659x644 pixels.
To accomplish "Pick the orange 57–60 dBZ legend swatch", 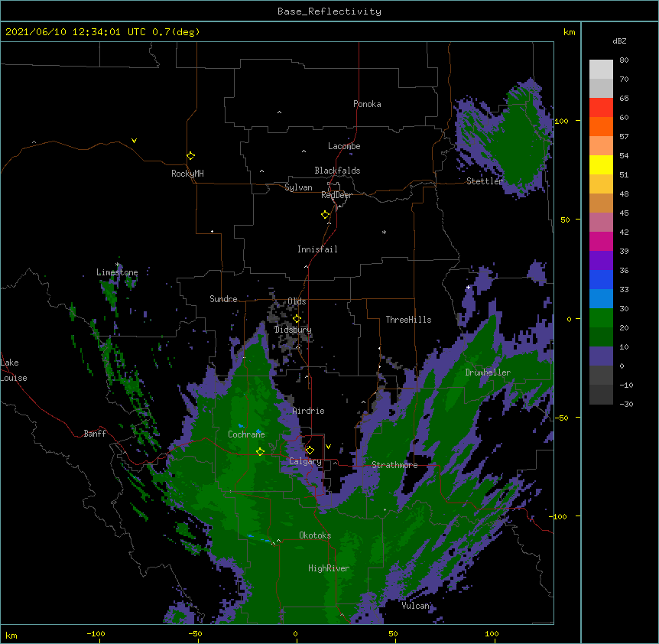I will [x=601, y=126].
